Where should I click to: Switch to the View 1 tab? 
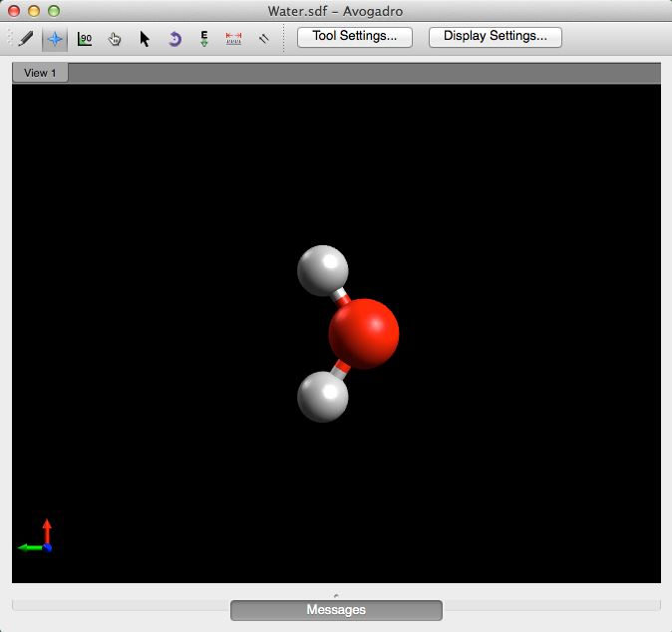click(41, 73)
